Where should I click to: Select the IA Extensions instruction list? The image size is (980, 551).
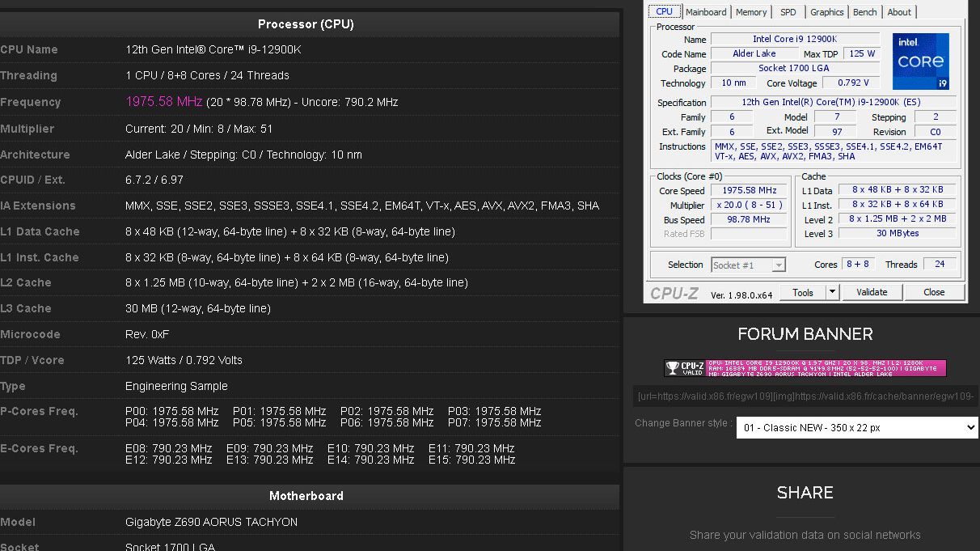(x=362, y=206)
